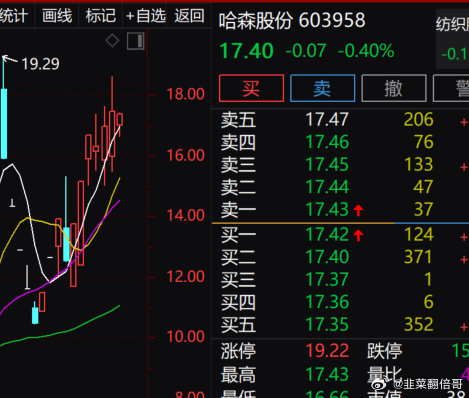469x398 pixels.
Task: Select 卖一 price 17.43
Action: [x=327, y=209]
